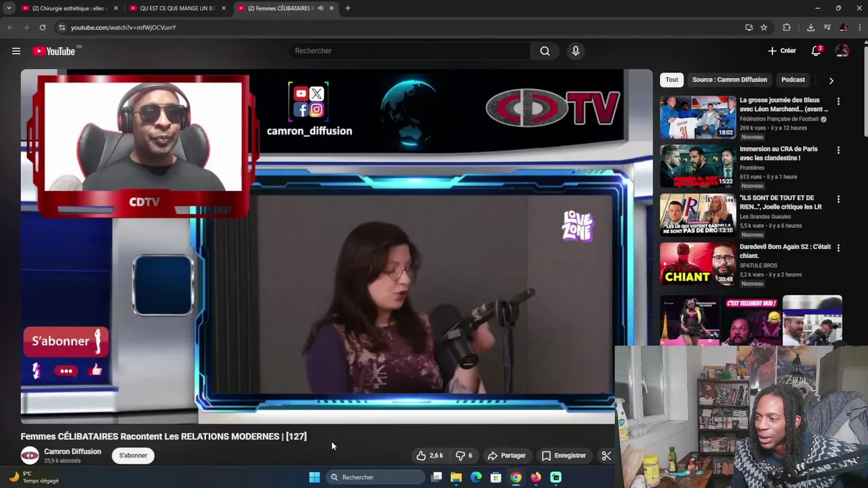Close the Chirurgie esthétique browser tab
This screenshot has width=868, height=488.
click(x=116, y=8)
